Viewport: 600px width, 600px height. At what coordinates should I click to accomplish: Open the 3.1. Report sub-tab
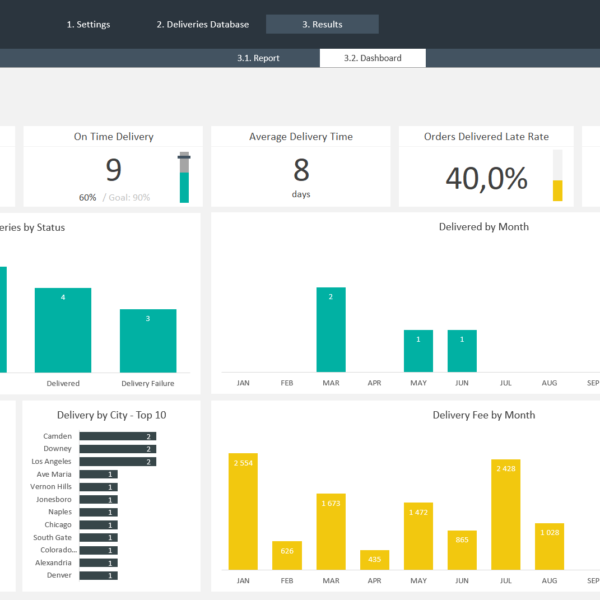click(x=258, y=58)
